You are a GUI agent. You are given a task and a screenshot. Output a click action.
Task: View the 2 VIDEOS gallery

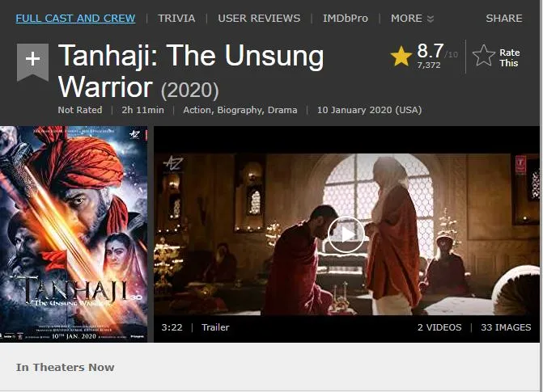tap(439, 327)
